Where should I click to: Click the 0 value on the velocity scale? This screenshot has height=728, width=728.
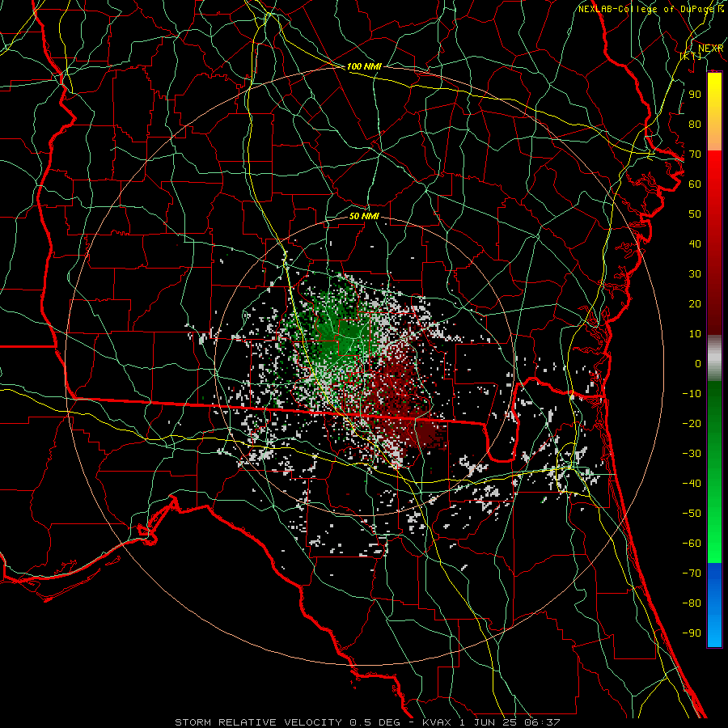tap(698, 364)
